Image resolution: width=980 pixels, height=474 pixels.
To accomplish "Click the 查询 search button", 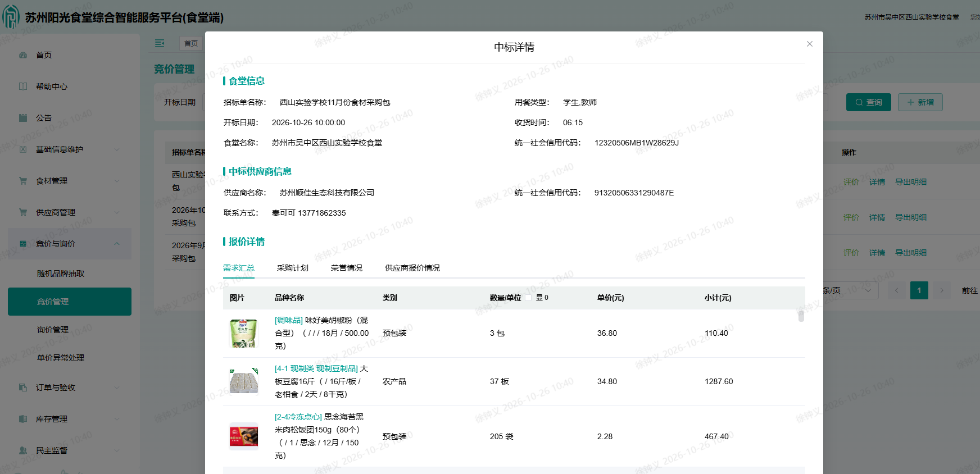I will point(869,102).
